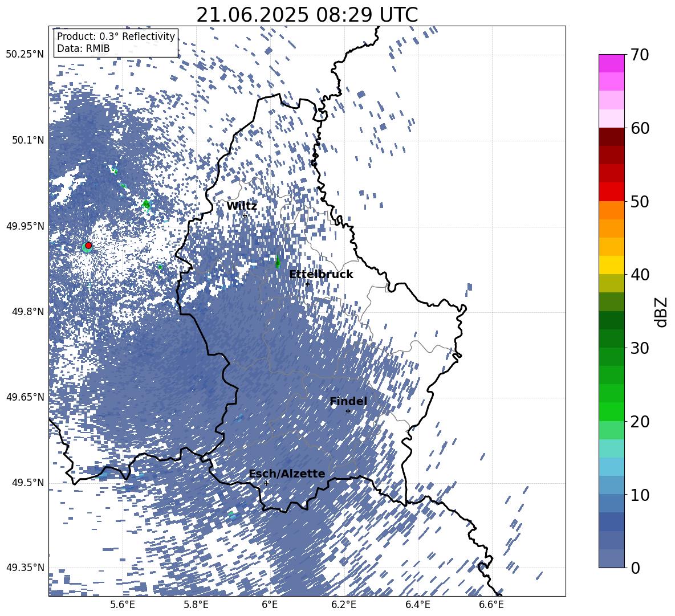
Task: Click the longitude label 6.6°E
Action: coord(491,605)
